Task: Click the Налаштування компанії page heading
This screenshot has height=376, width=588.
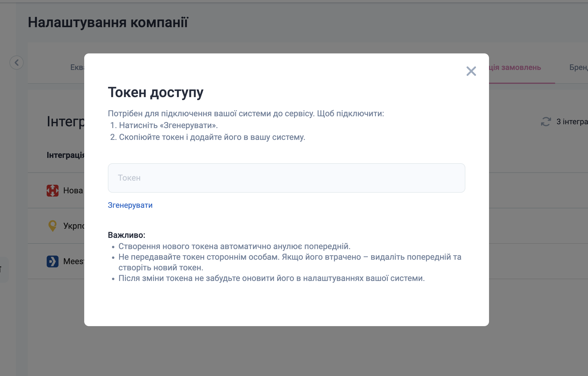Action: pos(108,22)
